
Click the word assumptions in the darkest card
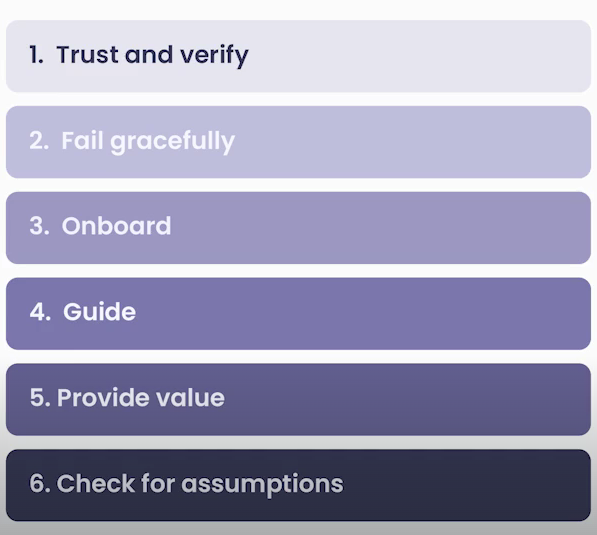(x=262, y=485)
